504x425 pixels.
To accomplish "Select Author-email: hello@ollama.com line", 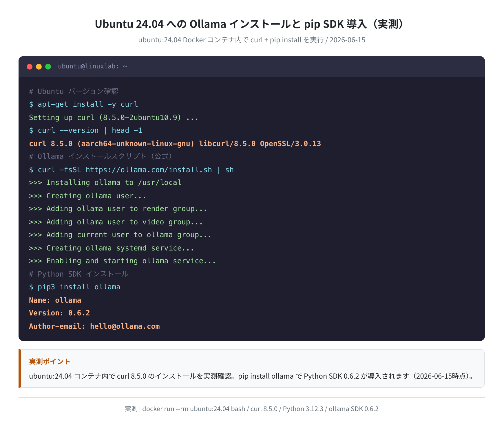I will (94, 326).
